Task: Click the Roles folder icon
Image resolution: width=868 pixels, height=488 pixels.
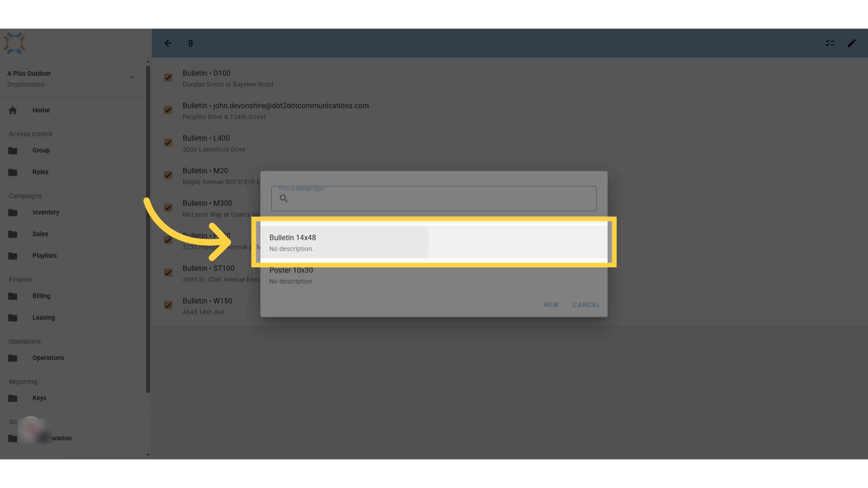Action: (13, 172)
